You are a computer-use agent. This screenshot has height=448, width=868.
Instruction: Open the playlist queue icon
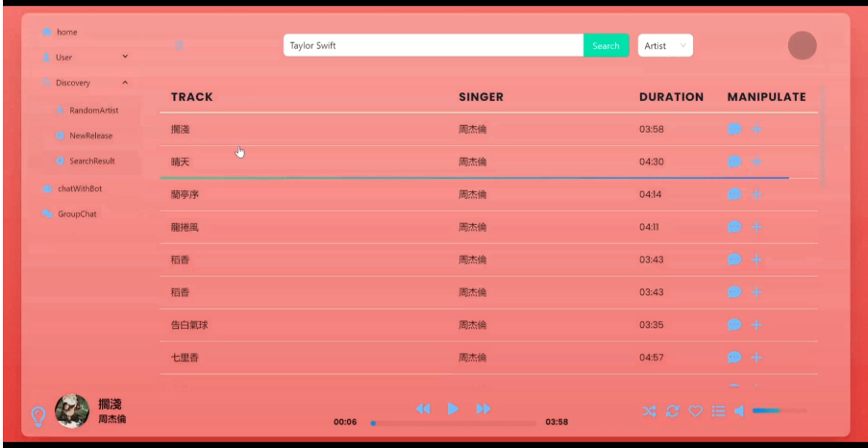pyautogui.click(x=719, y=411)
